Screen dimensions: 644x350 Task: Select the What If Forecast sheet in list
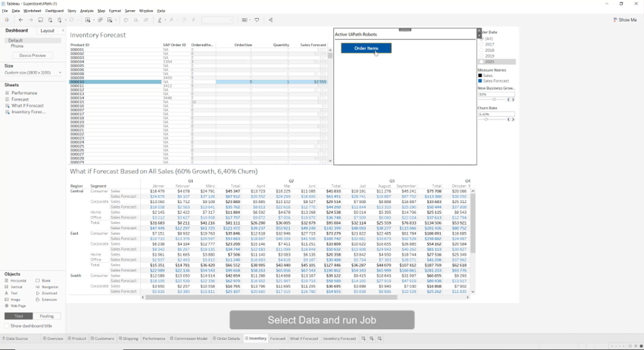[x=27, y=105]
